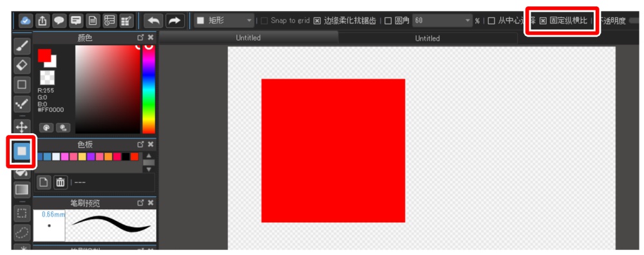Pop out the 色板 palette panel
Image resolution: width=644 pixels, height=255 pixels.
pos(140,144)
